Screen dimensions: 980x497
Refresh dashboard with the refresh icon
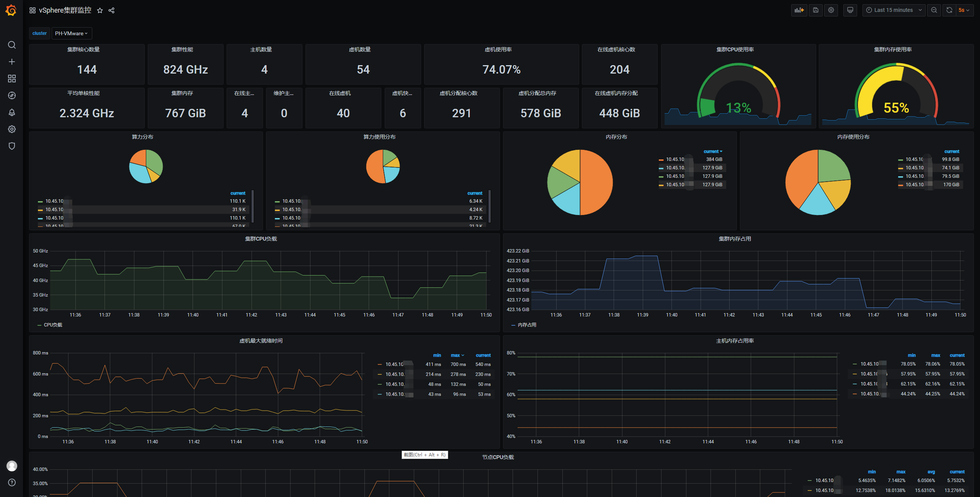[949, 10]
